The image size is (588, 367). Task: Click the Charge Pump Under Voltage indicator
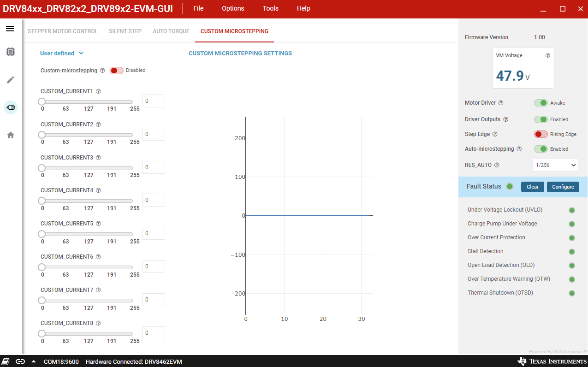tap(572, 224)
